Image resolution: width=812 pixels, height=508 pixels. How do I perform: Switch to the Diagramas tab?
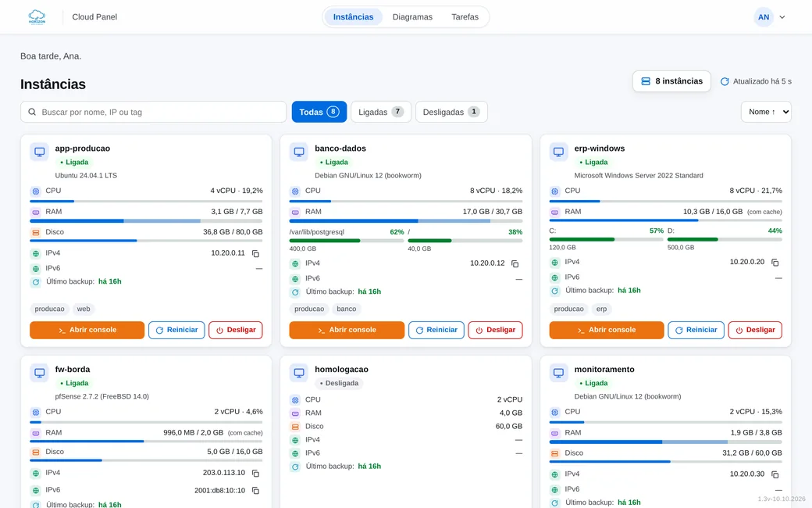412,17
